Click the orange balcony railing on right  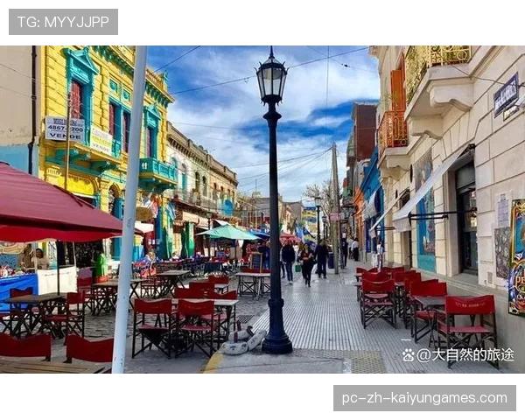[393, 130]
